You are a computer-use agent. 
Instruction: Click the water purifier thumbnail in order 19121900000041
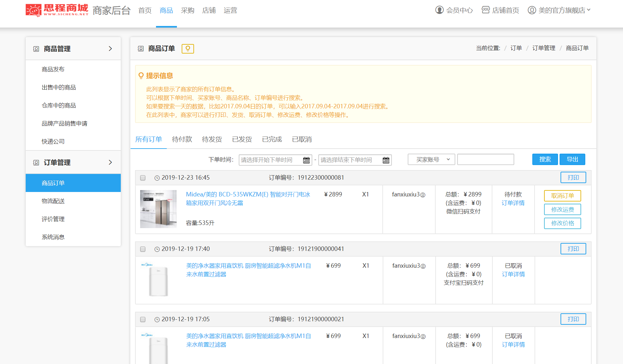158,280
